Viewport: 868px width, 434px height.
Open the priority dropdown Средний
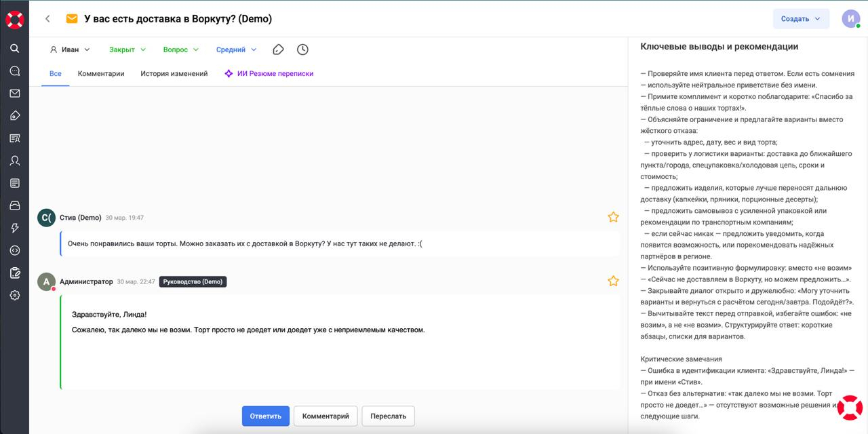236,50
